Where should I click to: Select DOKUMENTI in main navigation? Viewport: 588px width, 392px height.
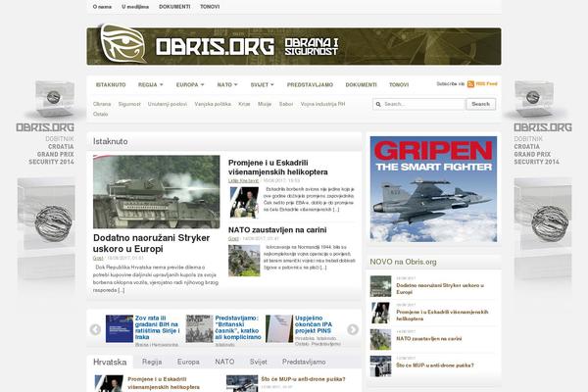[x=361, y=85]
